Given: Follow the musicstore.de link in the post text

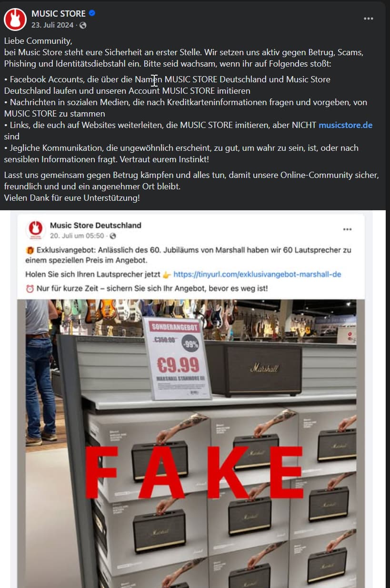Looking at the screenshot, I should [x=345, y=125].
